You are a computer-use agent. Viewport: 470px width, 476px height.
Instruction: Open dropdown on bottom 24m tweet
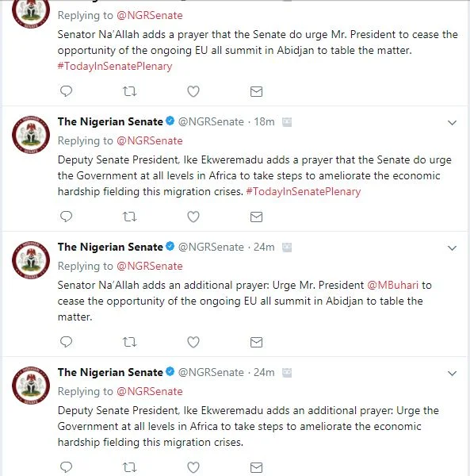(452, 373)
